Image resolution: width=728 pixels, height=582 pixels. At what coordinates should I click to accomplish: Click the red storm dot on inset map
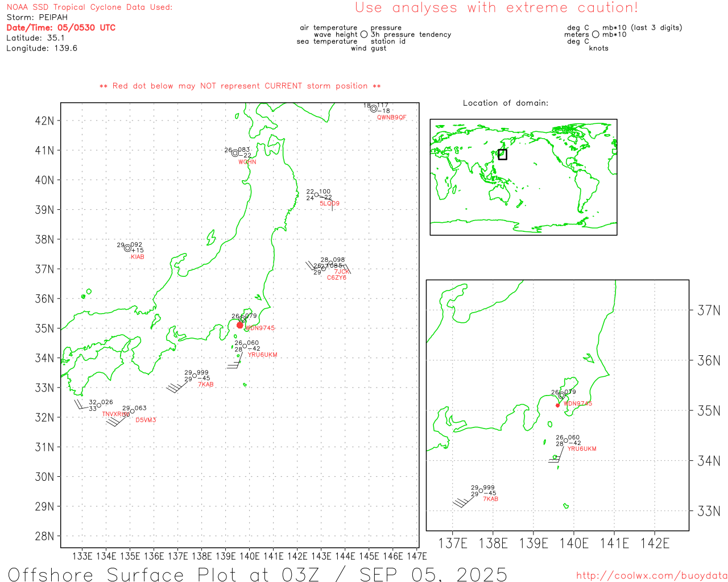point(557,405)
